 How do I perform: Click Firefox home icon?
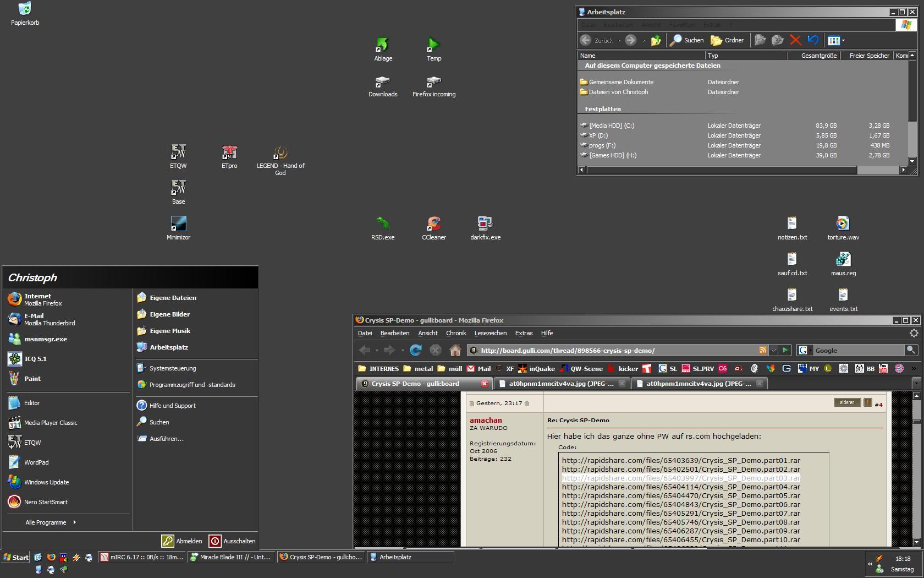coord(455,350)
